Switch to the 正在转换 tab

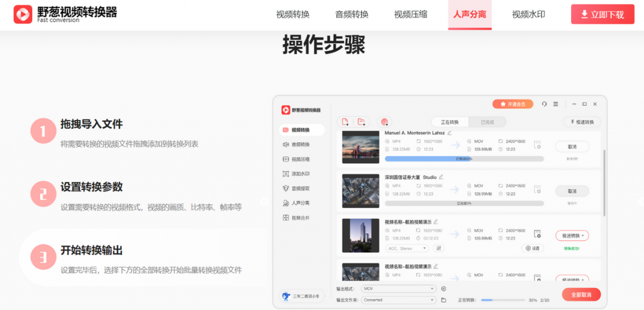coord(450,122)
